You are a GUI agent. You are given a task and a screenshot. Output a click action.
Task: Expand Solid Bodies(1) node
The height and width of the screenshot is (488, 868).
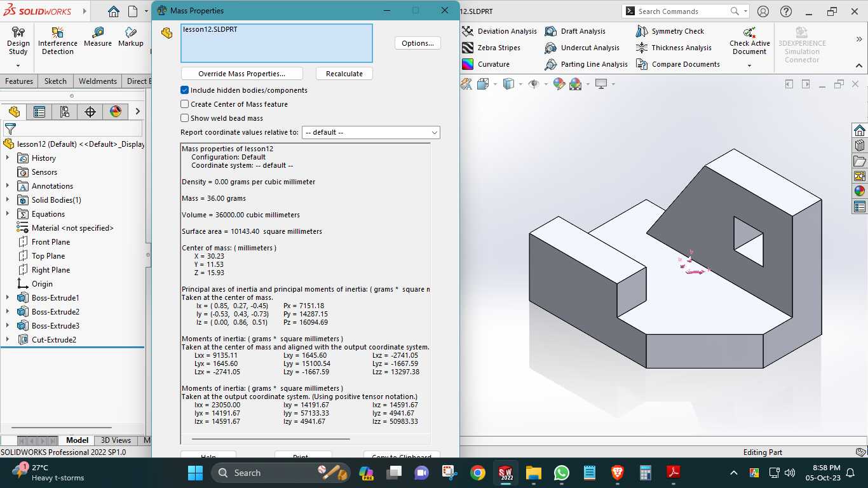point(8,200)
